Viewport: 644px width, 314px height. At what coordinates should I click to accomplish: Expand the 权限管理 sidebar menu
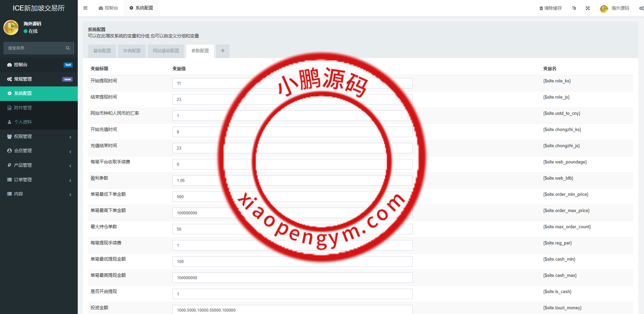(x=39, y=137)
